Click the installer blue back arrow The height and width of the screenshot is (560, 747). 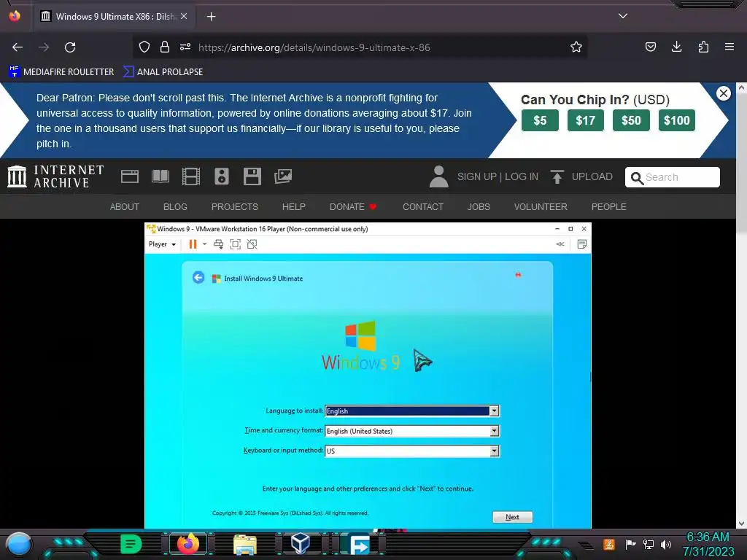198,277
